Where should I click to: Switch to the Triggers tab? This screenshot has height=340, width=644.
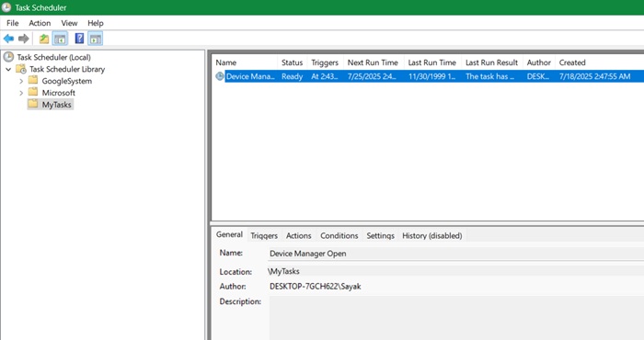tap(264, 236)
